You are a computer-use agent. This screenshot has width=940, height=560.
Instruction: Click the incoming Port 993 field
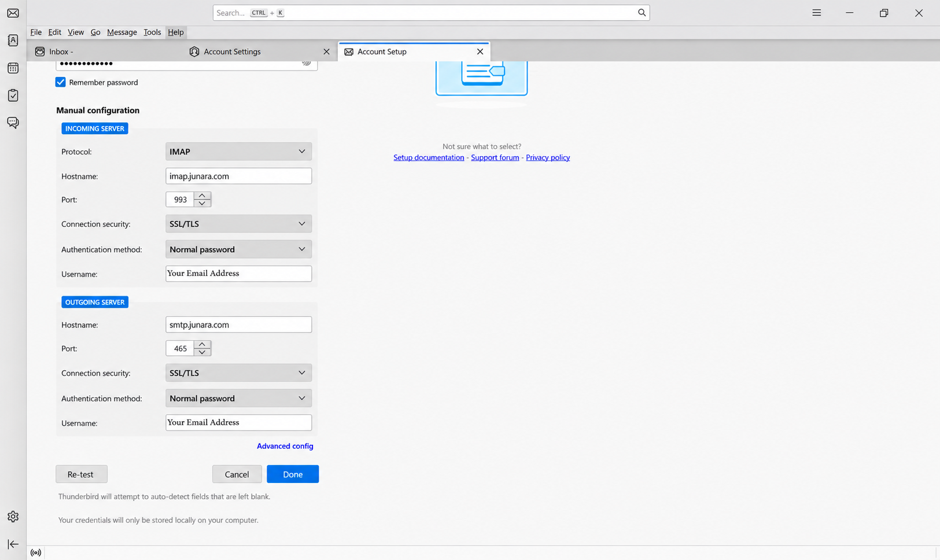180,200
